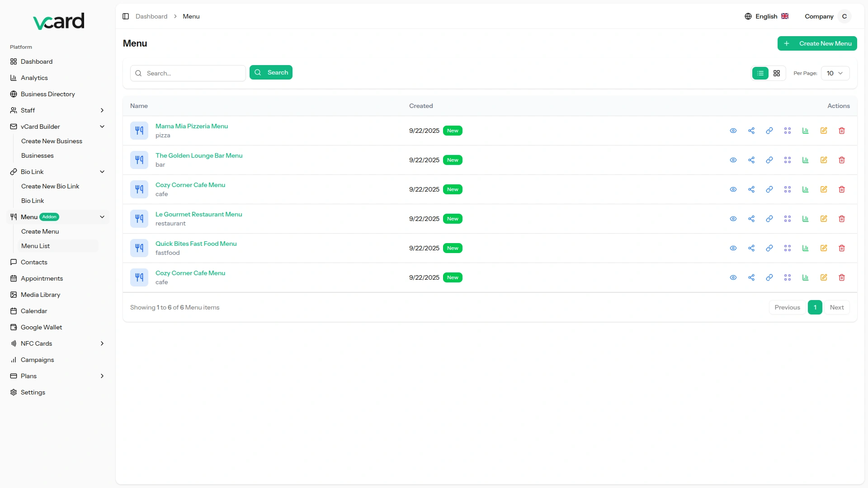View The Golden Lounge Bar Menu eye icon

click(x=733, y=160)
